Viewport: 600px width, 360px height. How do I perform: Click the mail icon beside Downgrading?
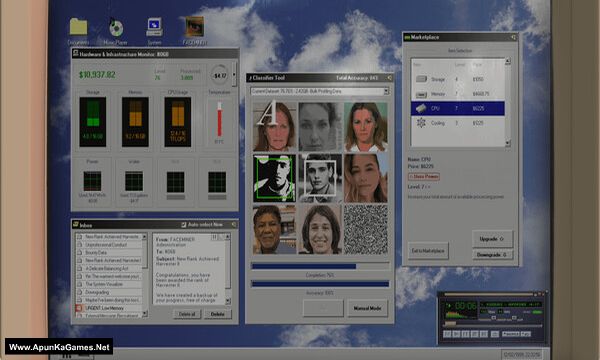coord(80,292)
